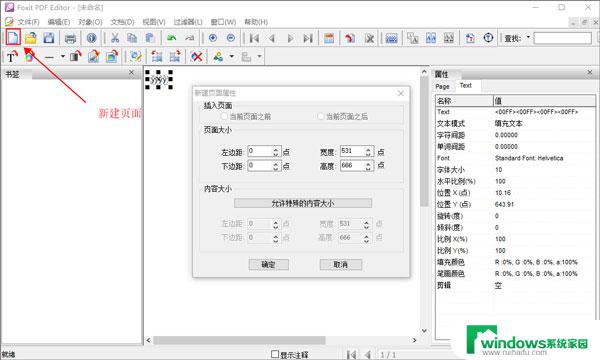This screenshot has width=600, height=360.
Task: Go to previous page in top toolbar
Action: click(272, 38)
